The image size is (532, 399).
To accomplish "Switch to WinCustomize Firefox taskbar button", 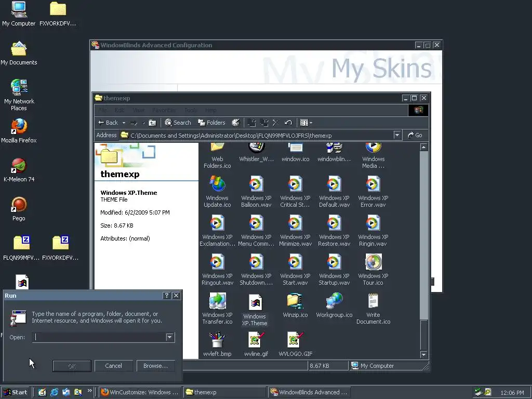I will point(140,392).
